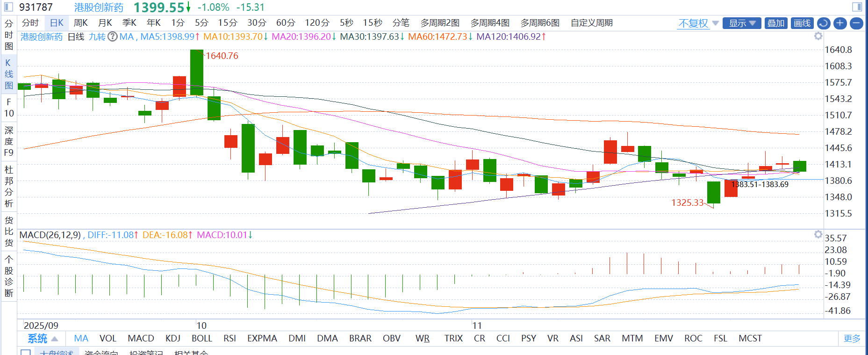This screenshot has height=355, width=868.
Task: Select OBV indicator tab
Action: [x=392, y=338]
